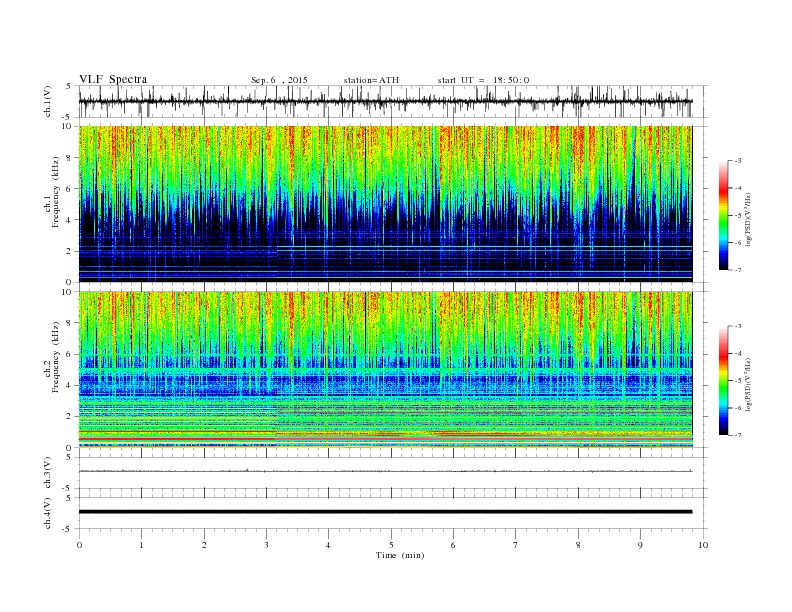Image resolution: width=792 pixels, height=612 pixels.
Task: Click the ch.2 spectrogram colorbar
Action: (x=723, y=381)
